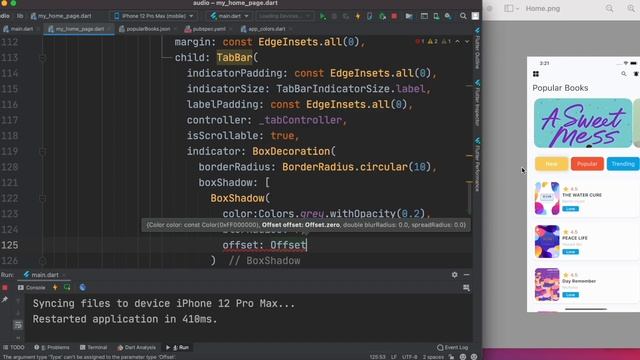Open main.dart run configuration dropdown
This screenshot has width=640, height=360.
[229, 16]
